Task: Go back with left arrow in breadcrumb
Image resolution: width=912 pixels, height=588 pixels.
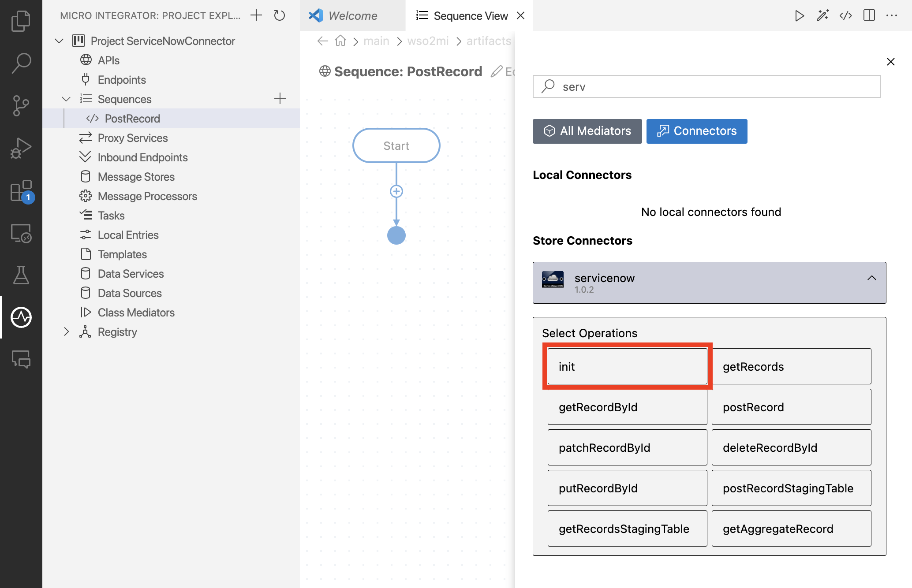Action: pyautogui.click(x=322, y=41)
